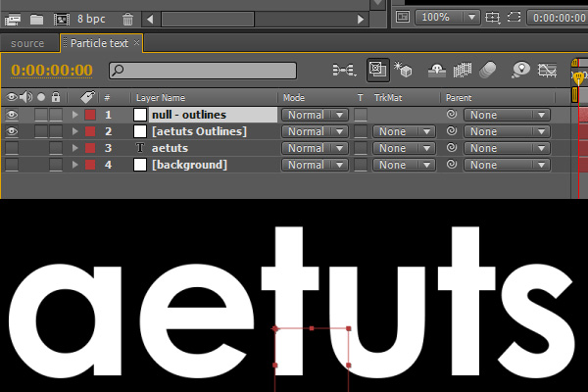Click the Label tag column header
The image size is (588, 392).
(88, 97)
